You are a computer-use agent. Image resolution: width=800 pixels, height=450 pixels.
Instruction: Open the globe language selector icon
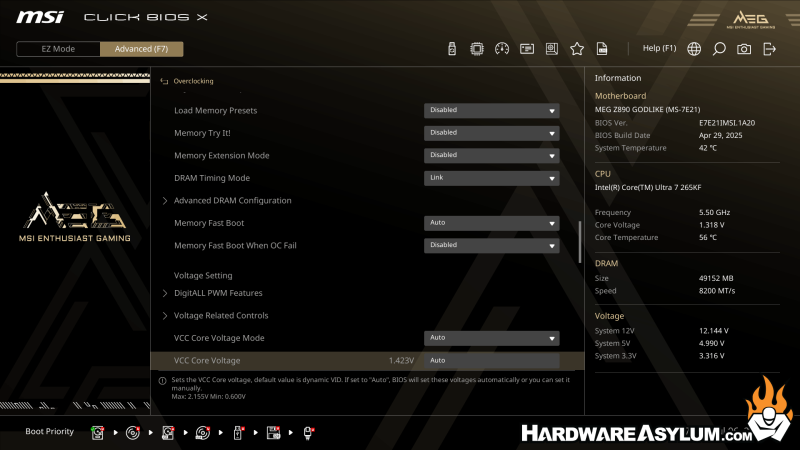[694, 49]
